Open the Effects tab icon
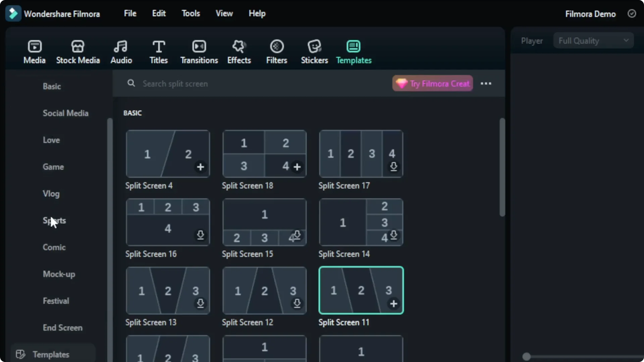The image size is (644, 362). (239, 47)
